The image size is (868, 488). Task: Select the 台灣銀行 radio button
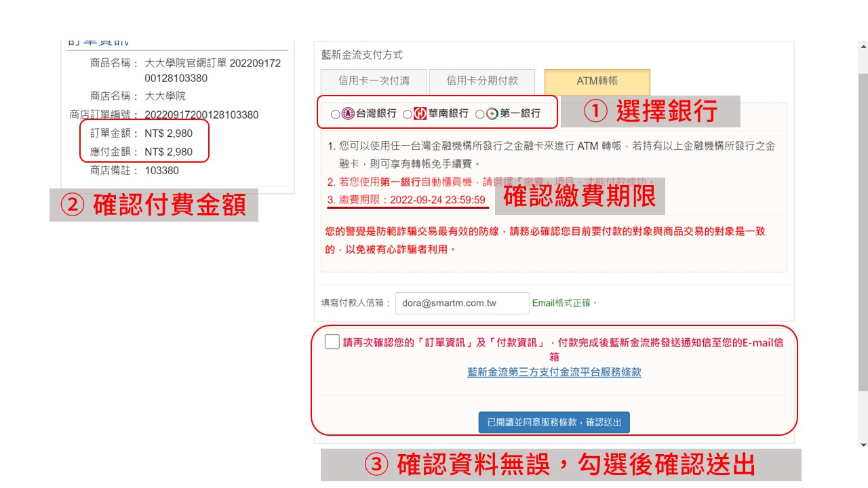335,115
